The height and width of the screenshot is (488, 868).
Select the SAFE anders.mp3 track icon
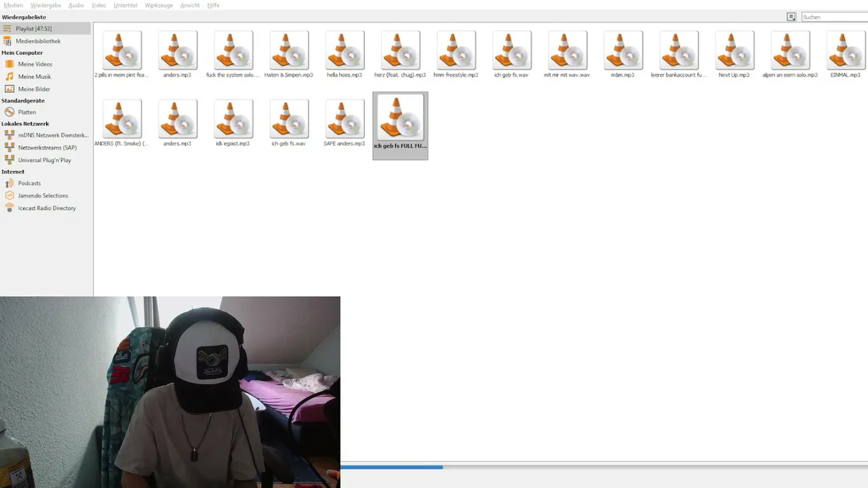(x=344, y=119)
